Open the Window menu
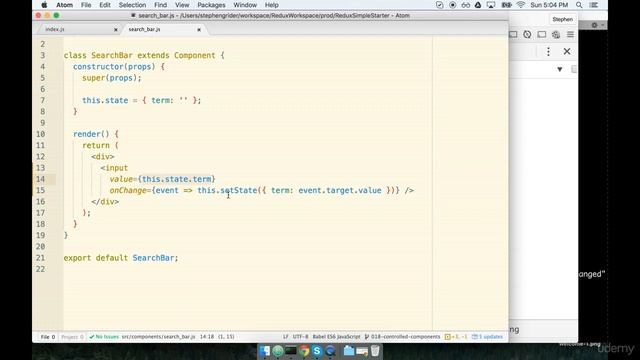 click(x=245, y=5)
